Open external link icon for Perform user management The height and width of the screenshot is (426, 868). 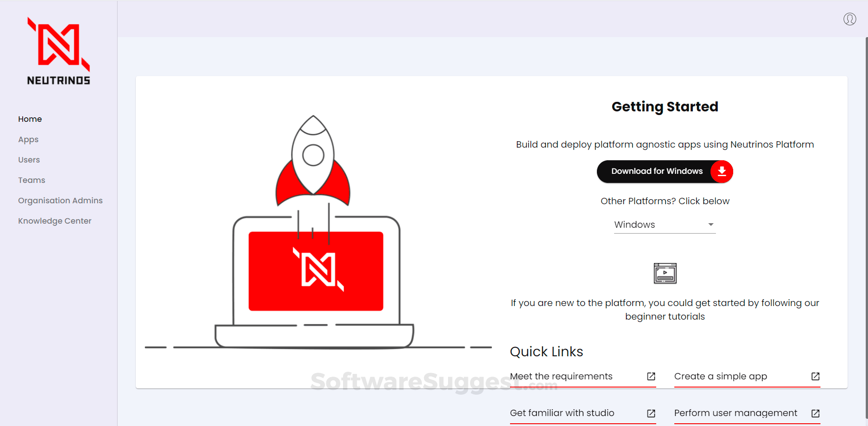tap(815, 413)
